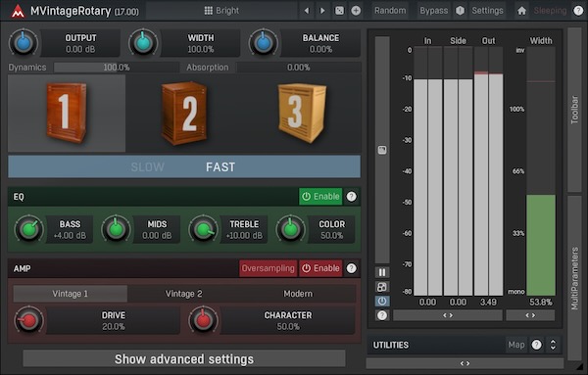Select rotary cabinet model 2
This screenshot has height=375, width=588.
coord(184,114)
